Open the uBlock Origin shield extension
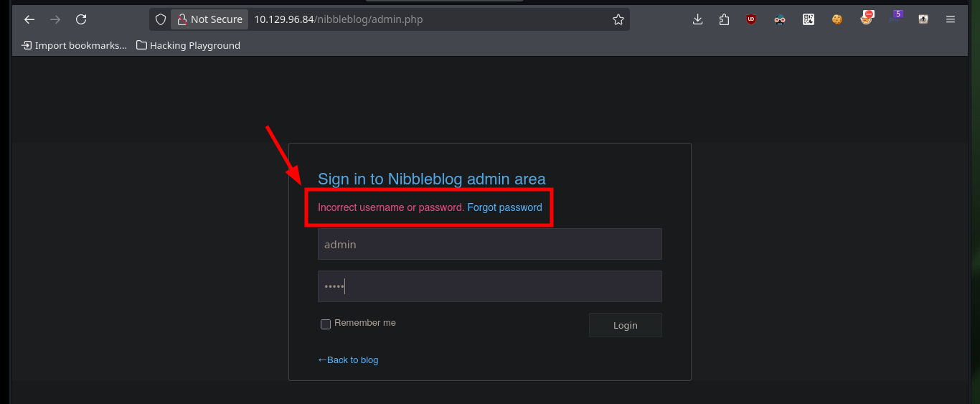980x404 pixels. 751,19
